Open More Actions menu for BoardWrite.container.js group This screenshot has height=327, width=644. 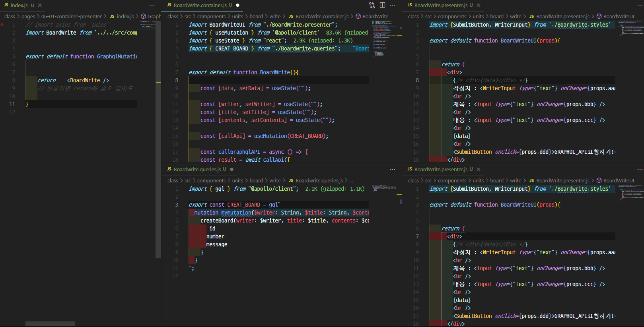(393, 5)
